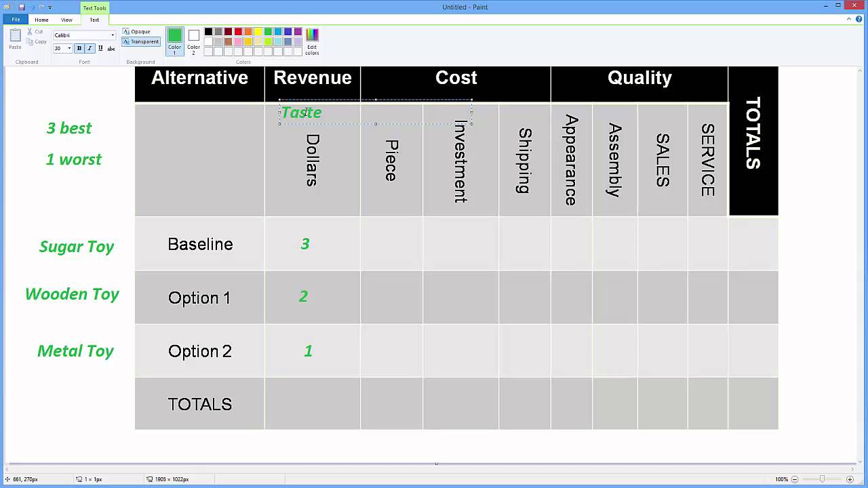
Task: Click the green 3 in Baseline row
Action: point(305,244)
